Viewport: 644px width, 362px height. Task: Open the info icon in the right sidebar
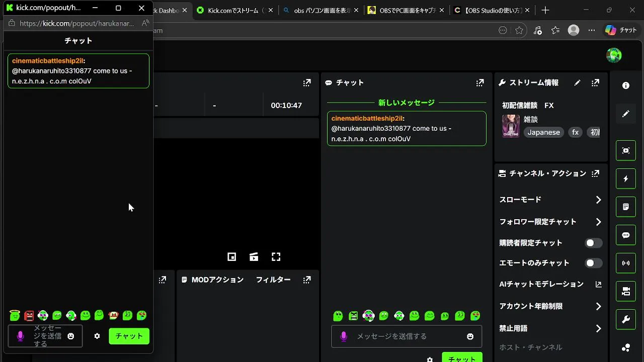626,85
